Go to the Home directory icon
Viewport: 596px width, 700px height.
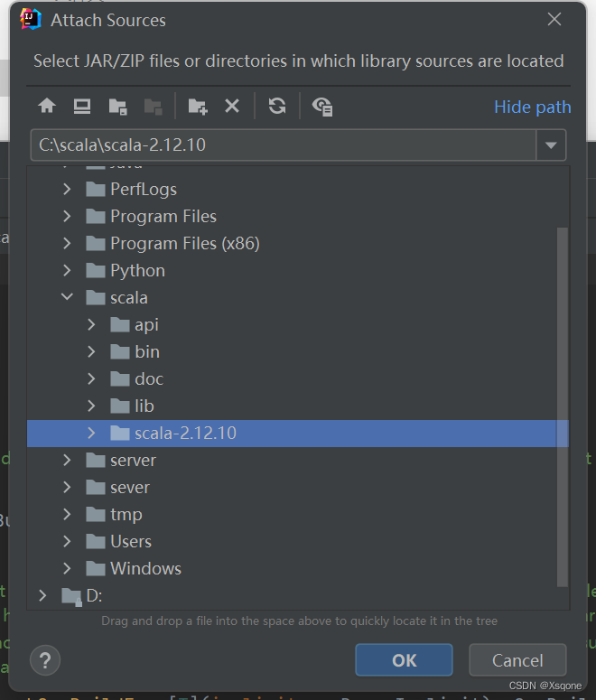(x=47, y=107)
